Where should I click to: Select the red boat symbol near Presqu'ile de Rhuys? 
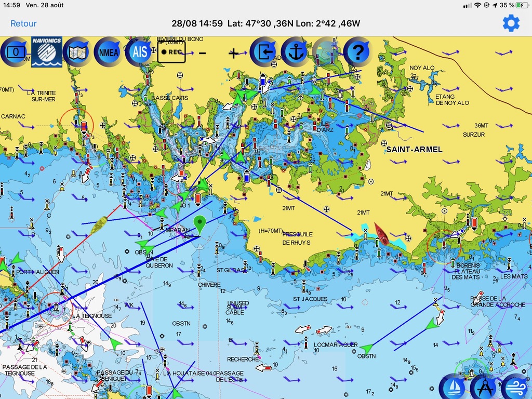pyautogui.click(x=382, y=233)
